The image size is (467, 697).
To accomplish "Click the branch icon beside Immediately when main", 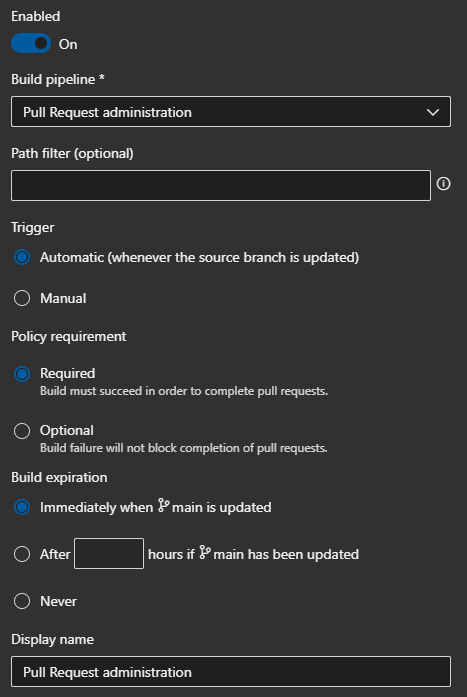I will click(x=163, y=506).
